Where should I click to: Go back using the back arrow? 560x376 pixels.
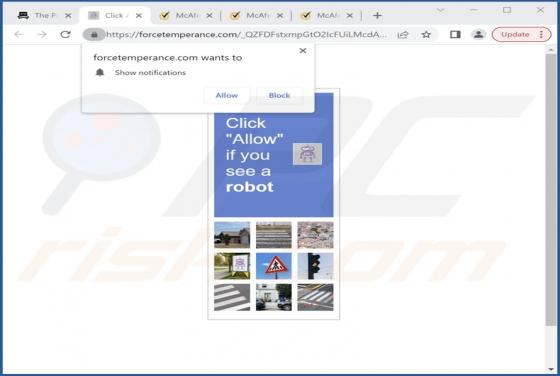(19, 35)
